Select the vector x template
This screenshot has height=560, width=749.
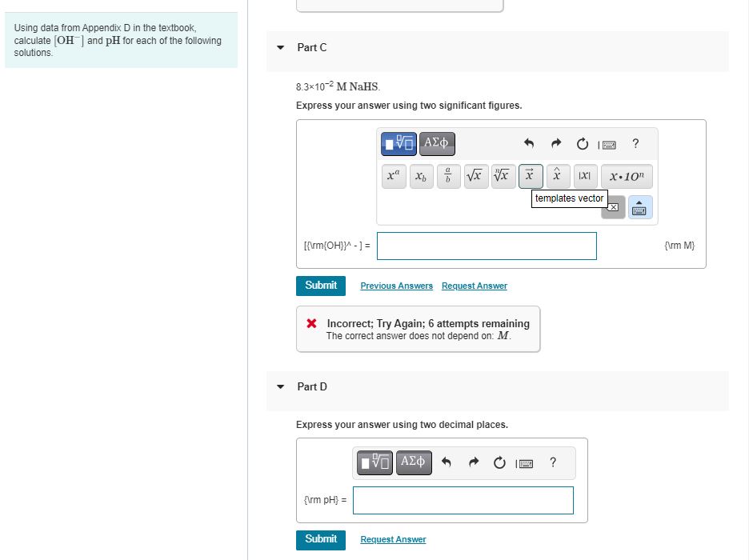529,176
